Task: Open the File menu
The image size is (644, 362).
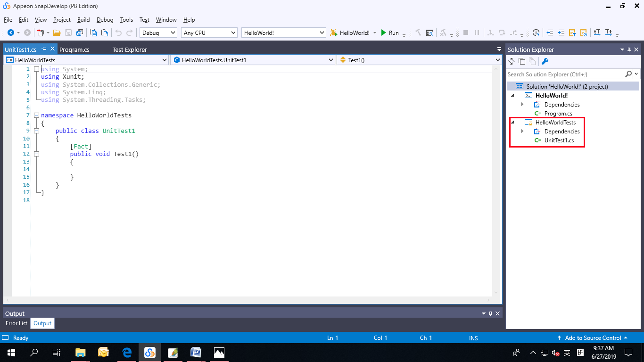Action: (x=8, y=20)
